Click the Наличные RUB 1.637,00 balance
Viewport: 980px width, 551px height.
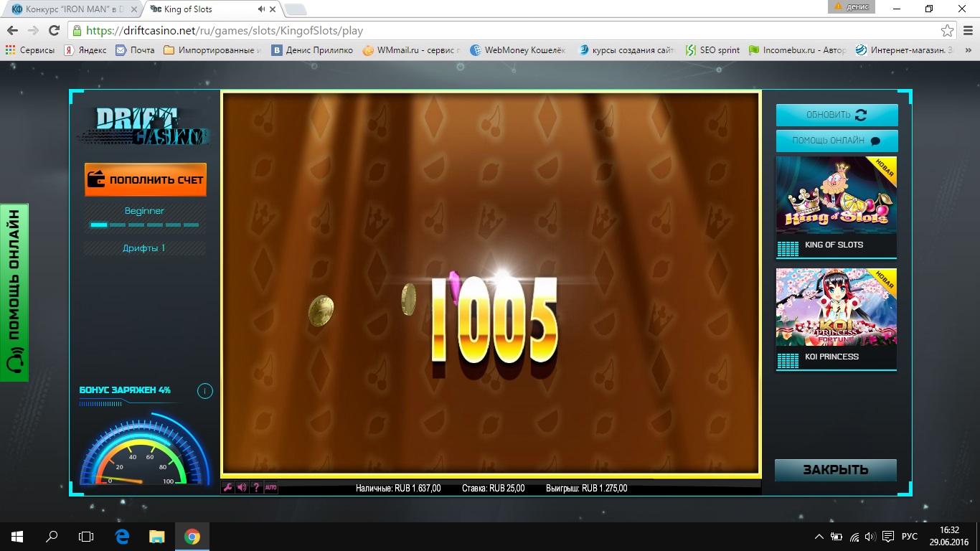click(398, 489)
